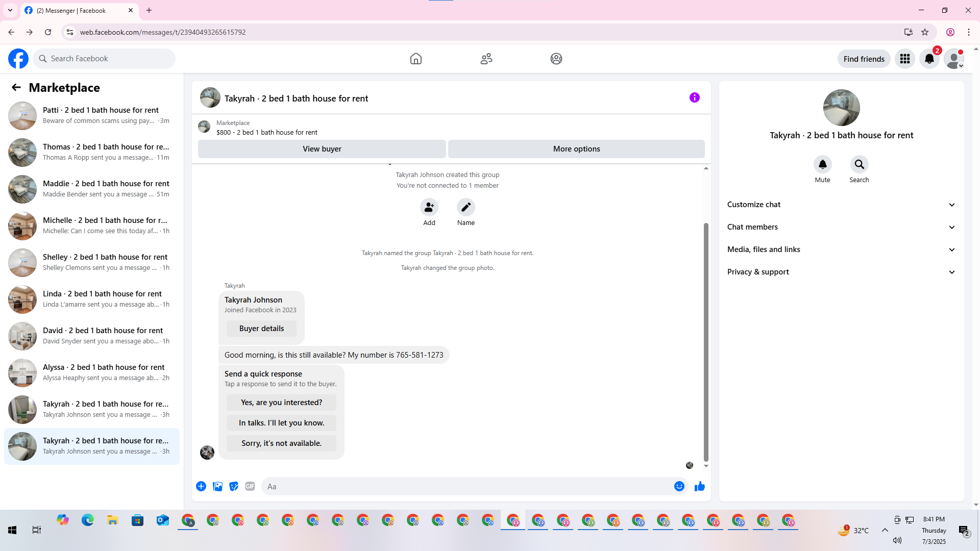Click the View buyer button
Image resolution: width=980 pixels, height=551 pixels.
click(x=322, y=149)
